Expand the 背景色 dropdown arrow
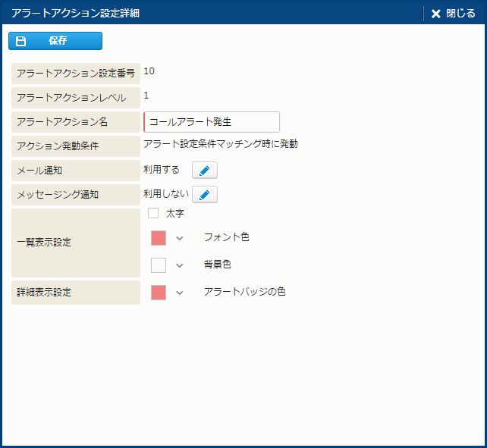The height and width of the screenshot is (448, 487). [180, 265]
